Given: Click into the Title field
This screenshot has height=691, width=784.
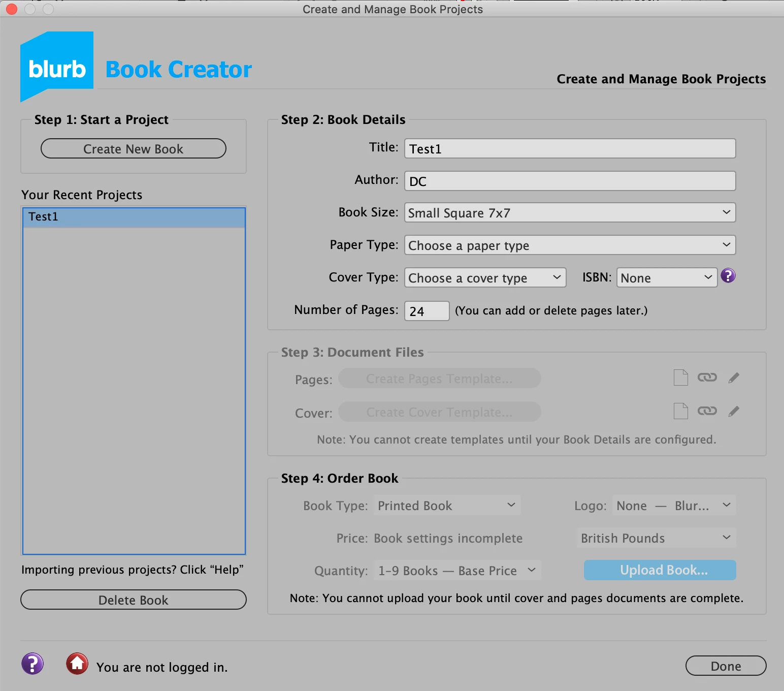Looking at the screenshot, I should coord(570,148).
